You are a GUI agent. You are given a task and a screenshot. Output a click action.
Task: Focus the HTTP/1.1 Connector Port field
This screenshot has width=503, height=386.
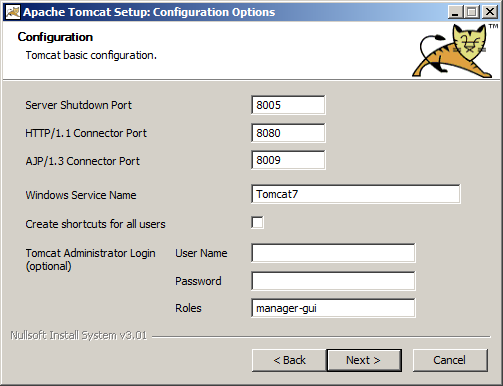coord(288,133)
